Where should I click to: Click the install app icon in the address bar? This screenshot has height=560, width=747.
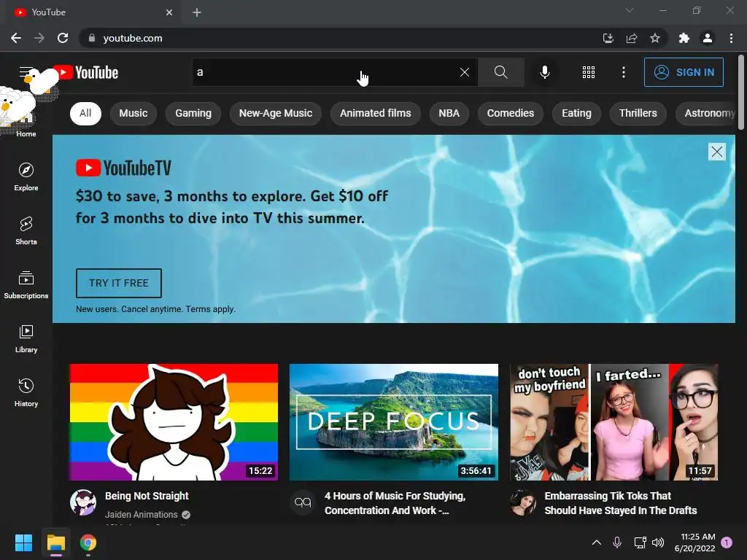[608, 38]
